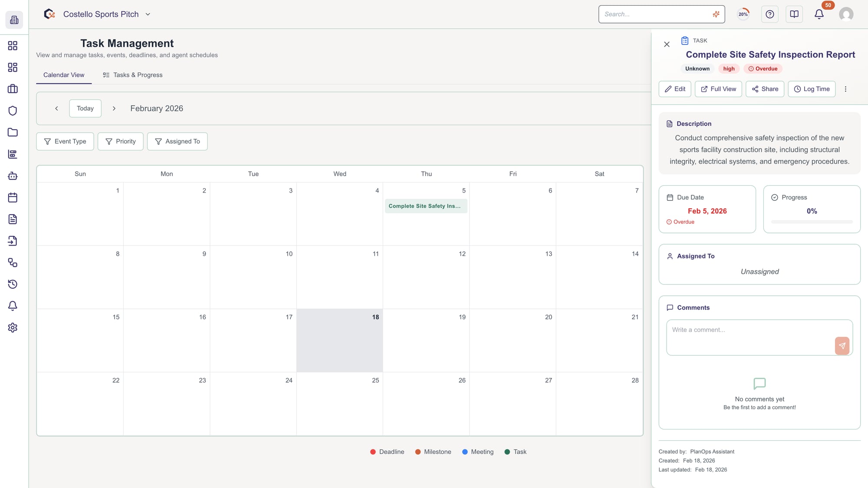
Task: Toggle the Milestone legend filter
Action: click(433, 452)
